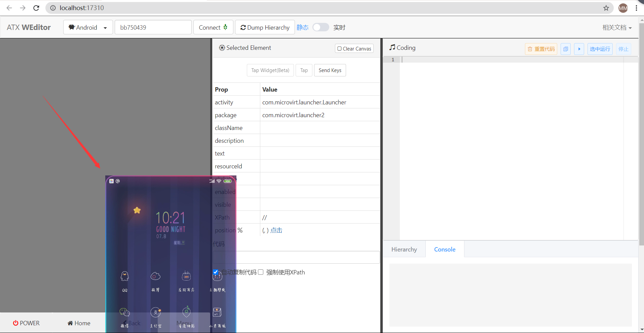Expand the 相关文档 dropdown menu

tap(617, 27)
